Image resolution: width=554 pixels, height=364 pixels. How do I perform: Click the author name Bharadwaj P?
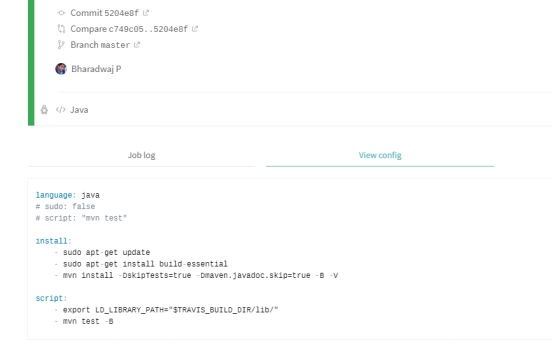pyautogui.click(x=96, y=69)
